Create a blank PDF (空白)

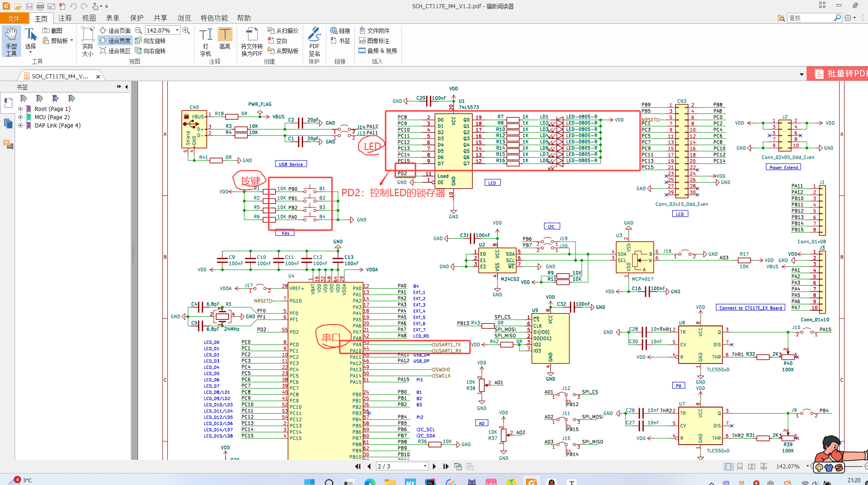[x=277, y=40]
